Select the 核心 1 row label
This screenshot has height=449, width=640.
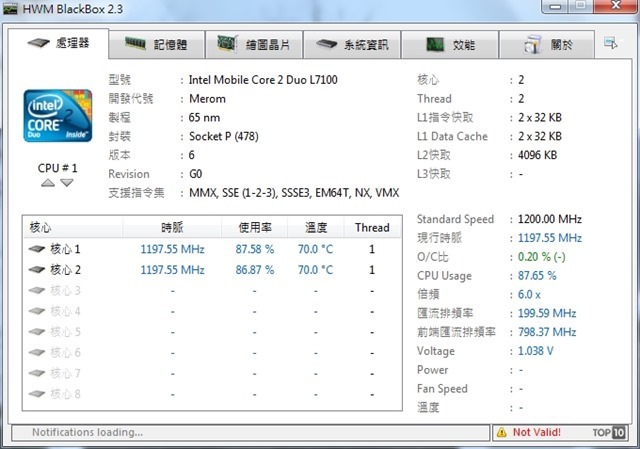coord(65,249)
